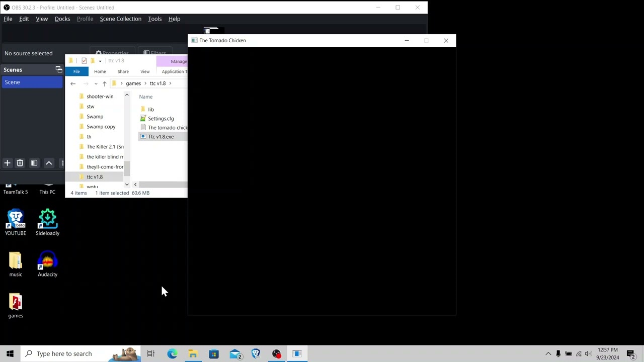Add a new scene with the plus icon in OBS
The width and height of the screenshot is (644, 362).
7,163
